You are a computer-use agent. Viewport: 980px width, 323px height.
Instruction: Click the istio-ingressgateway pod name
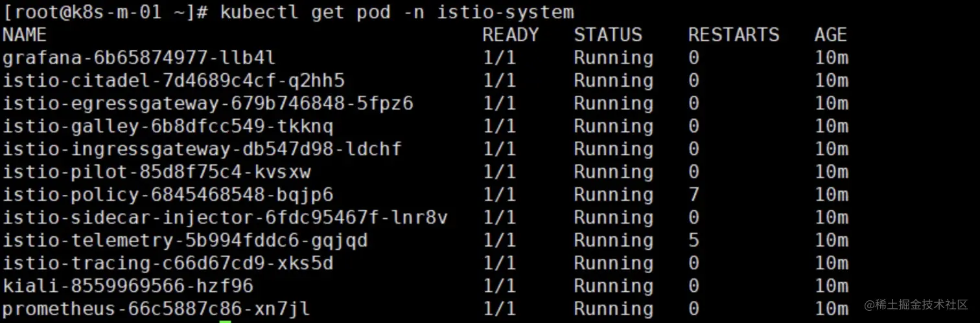pos(202,150)
